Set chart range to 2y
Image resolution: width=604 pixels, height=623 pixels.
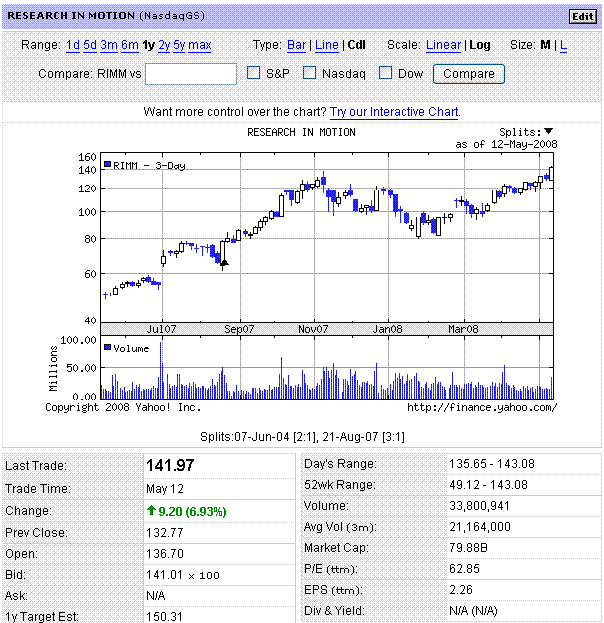coord(164,45)
